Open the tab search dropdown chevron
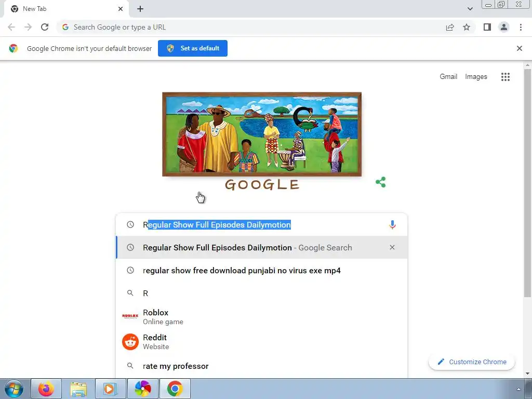Image resolution: width=532 pixels, height=399 pixels. coord(470,9)
